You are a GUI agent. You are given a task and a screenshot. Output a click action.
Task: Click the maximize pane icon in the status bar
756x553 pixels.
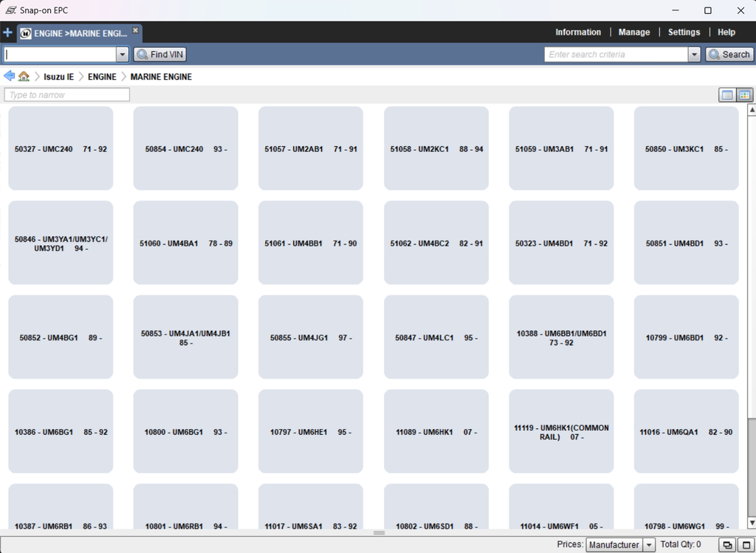pyautogui.click(x=746, y=545)
